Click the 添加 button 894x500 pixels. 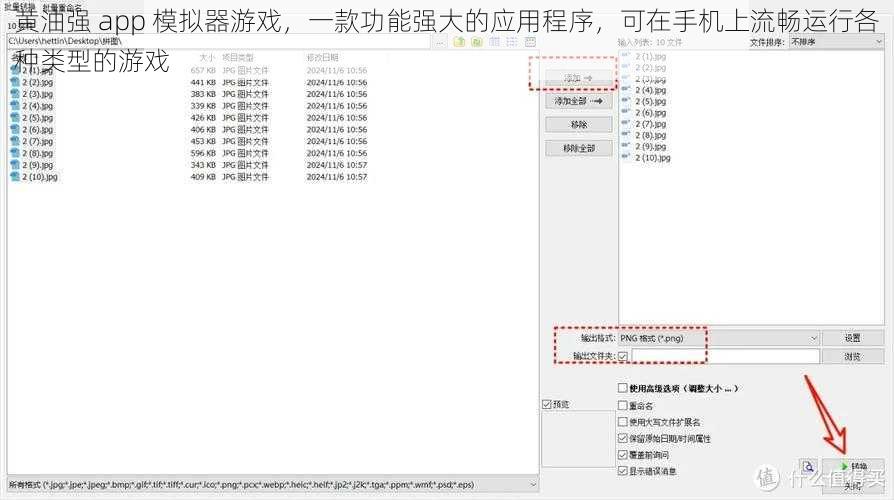point(578,78)
